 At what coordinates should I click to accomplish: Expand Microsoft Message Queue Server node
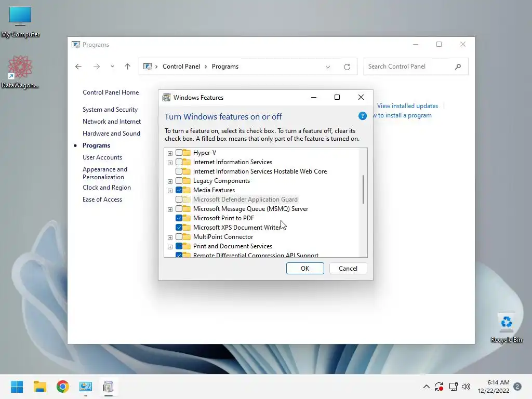[x=170, y=209]
